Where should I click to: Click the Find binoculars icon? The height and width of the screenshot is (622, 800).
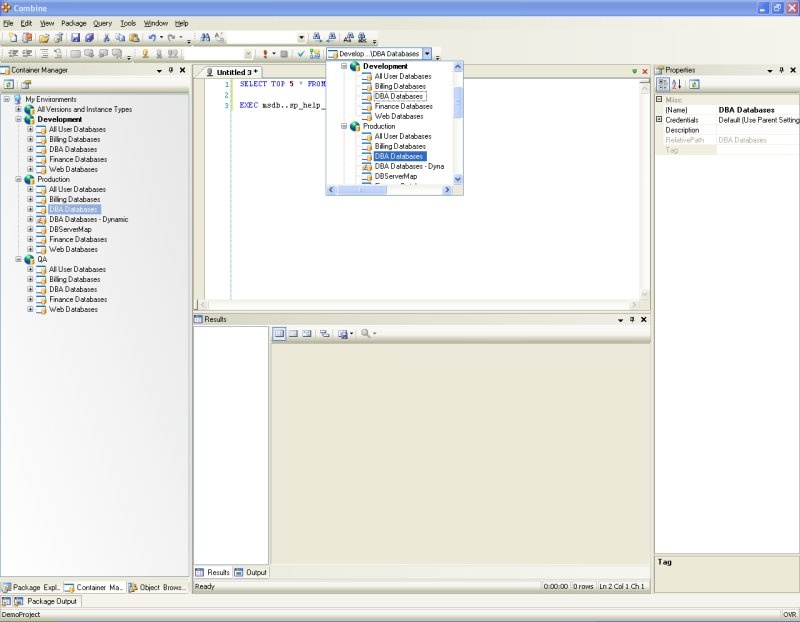coord(205,38)
